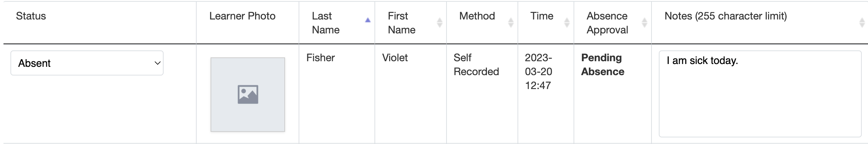The width and height of the screenshot is (868, 144).
Task: Click the "Notes (255 character limit)" header label
Action: [725, 16]
